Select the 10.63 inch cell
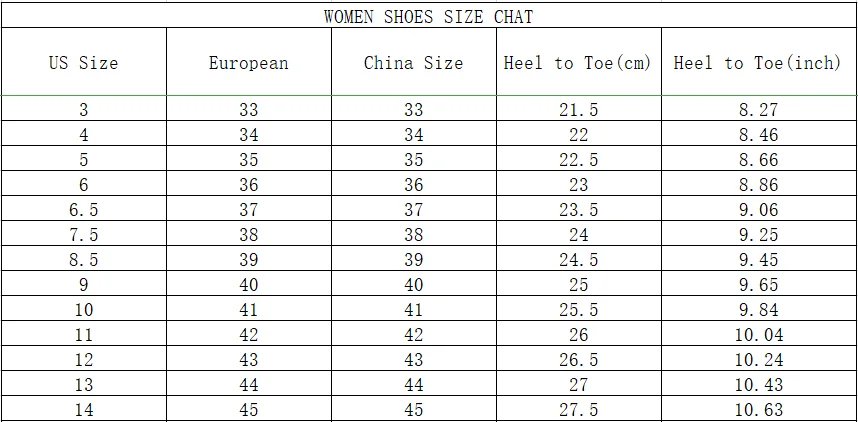 pos(758,410)
